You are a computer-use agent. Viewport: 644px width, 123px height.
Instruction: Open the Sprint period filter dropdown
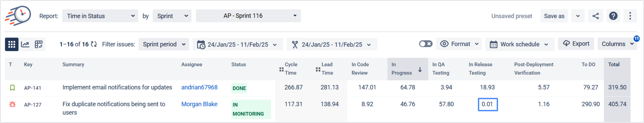point(164,45)
